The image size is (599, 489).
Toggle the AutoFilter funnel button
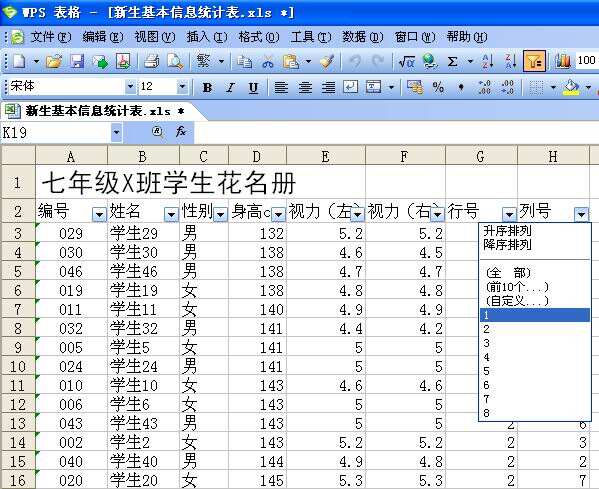tap(534, 61)
